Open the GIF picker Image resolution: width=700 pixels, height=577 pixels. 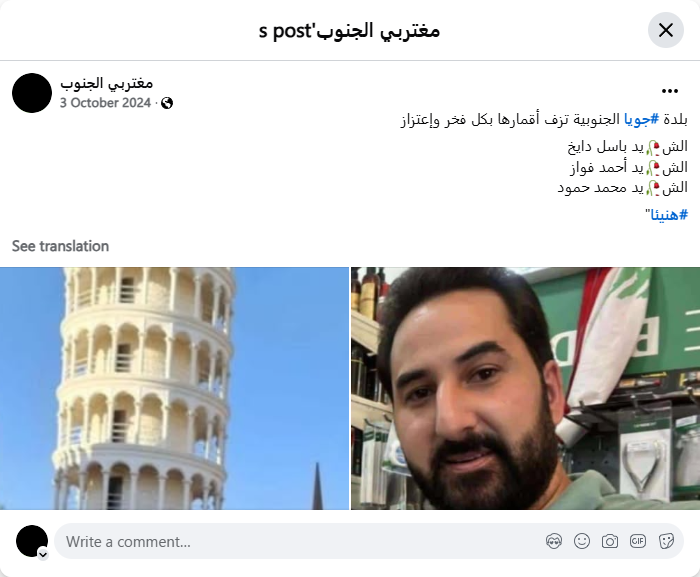(638, 541)
